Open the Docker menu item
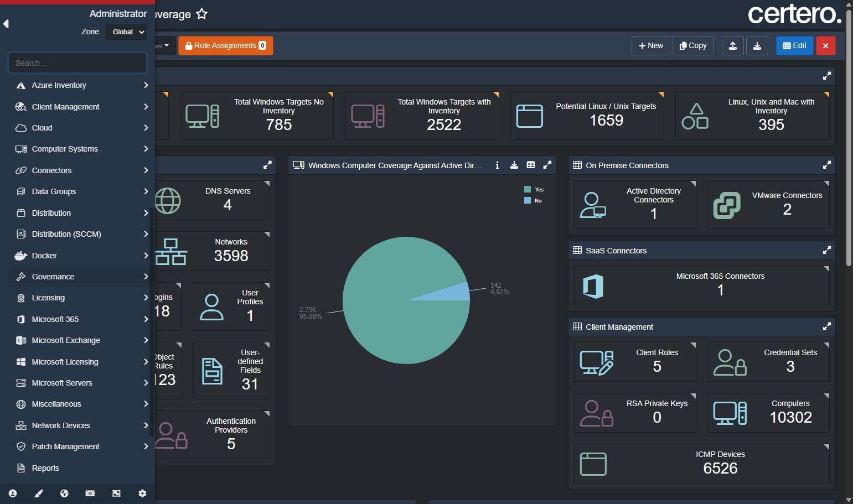 [81, 256]
